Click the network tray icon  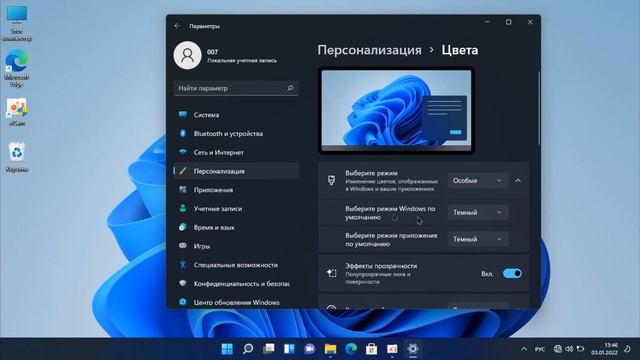click(558, 349)
